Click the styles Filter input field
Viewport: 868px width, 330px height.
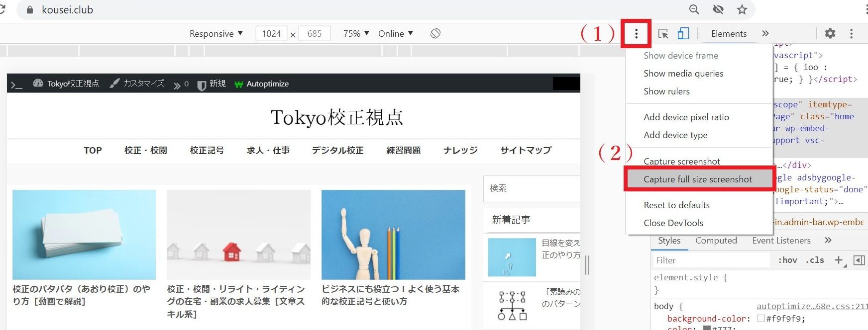pos(711,260)
